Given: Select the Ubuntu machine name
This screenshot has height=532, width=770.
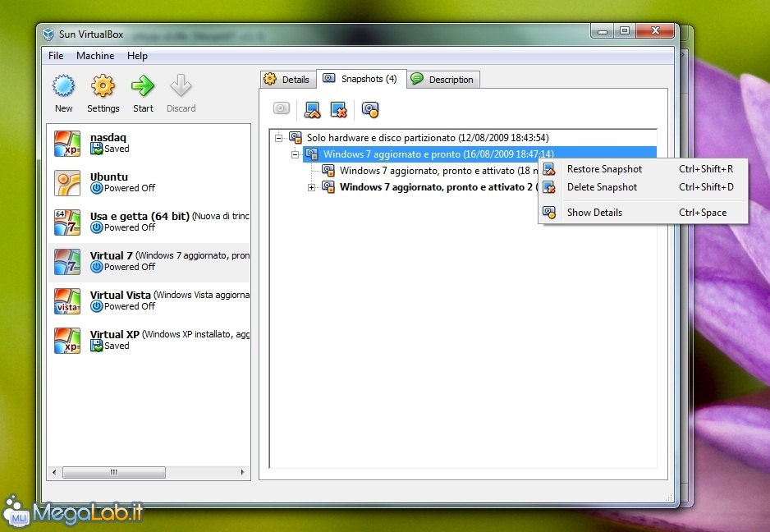Looking at the screenshot, I should pyautogui.click(x=109, y=177).
